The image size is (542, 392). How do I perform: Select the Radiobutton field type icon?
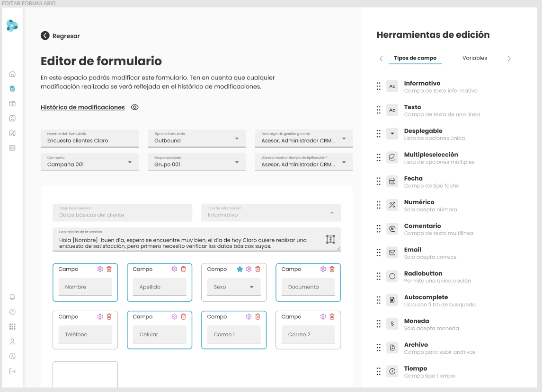pyautogui.click(x=392, y=276)
